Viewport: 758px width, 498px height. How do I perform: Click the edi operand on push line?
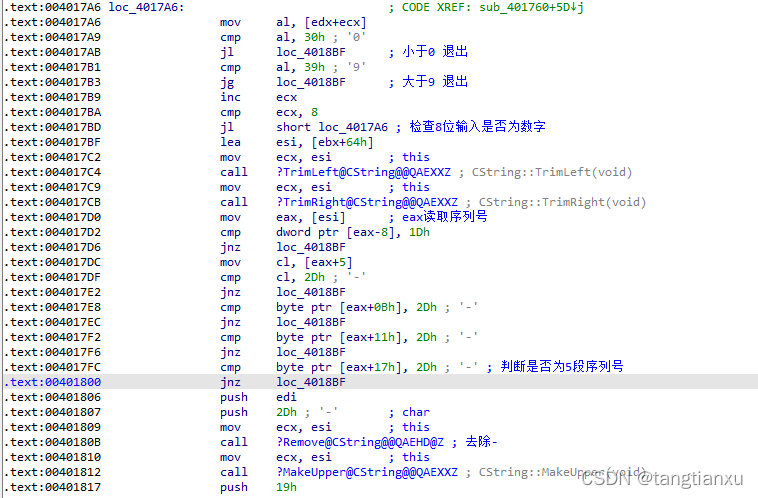[286, 397]
